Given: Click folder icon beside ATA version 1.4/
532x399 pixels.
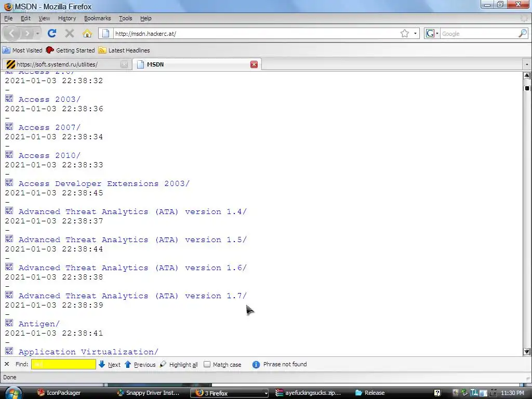Looking at the screenshot, I should [9, 211].
